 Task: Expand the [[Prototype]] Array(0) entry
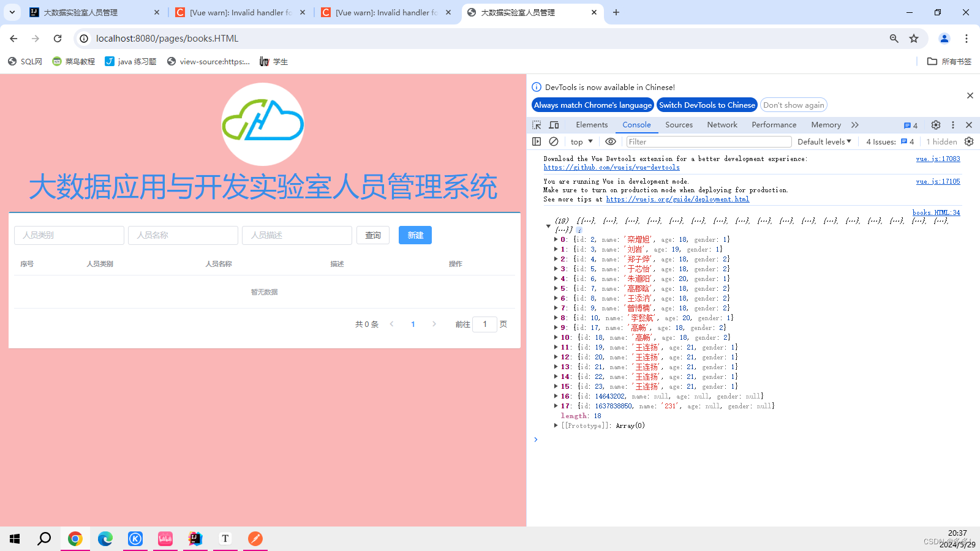(556, 426)
